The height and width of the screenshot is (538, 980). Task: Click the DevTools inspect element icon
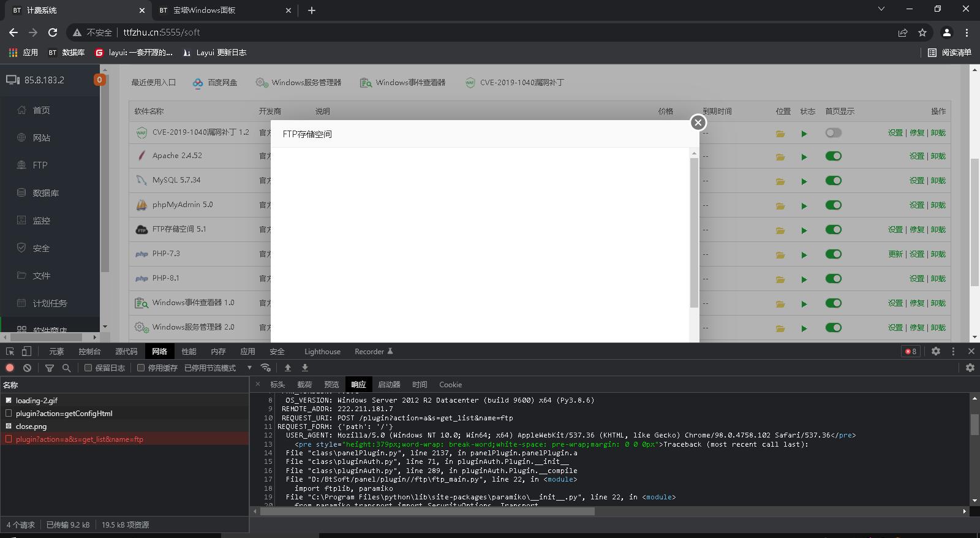pos(10,351)
